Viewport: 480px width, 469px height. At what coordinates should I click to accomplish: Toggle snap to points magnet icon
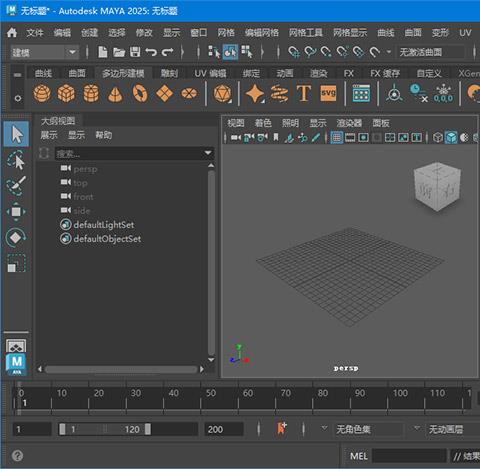click(326, 52)
